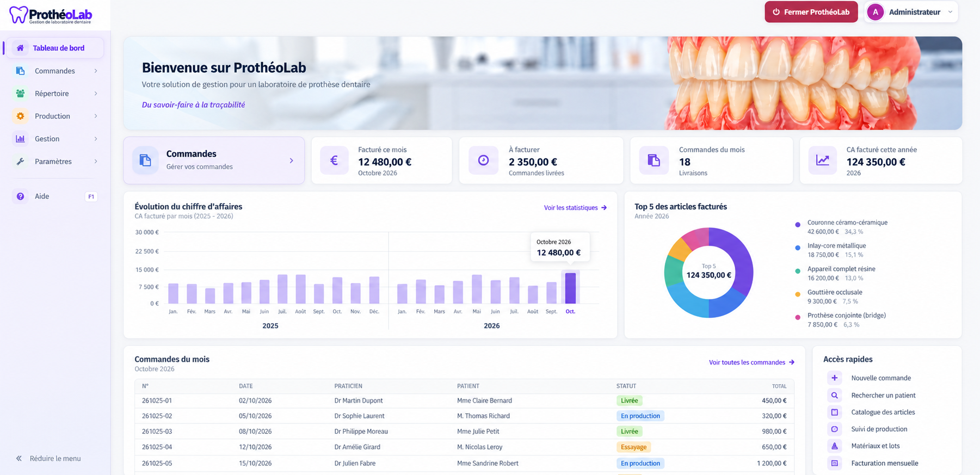The image size is (980, 475).
Task: Click the purple Couronne céramo-céramique legend dot
Action: [x=798, y=225]
